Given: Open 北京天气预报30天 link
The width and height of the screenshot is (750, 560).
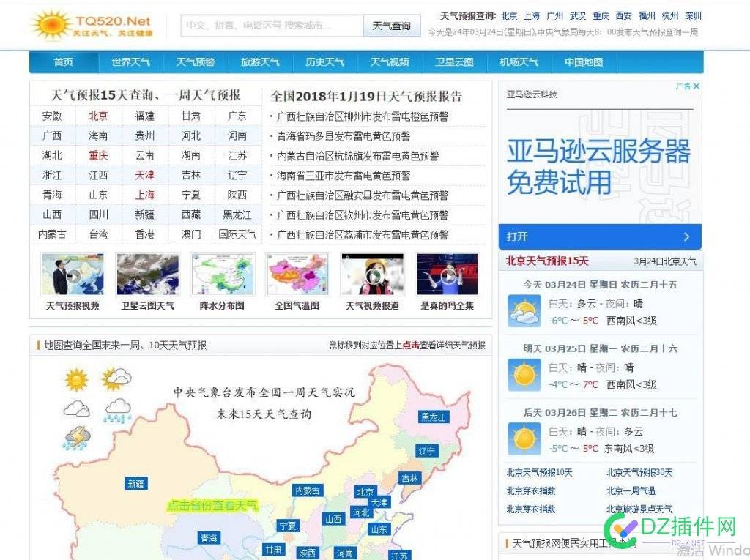Looking at the screenshot, I should [x=639, y=472].
